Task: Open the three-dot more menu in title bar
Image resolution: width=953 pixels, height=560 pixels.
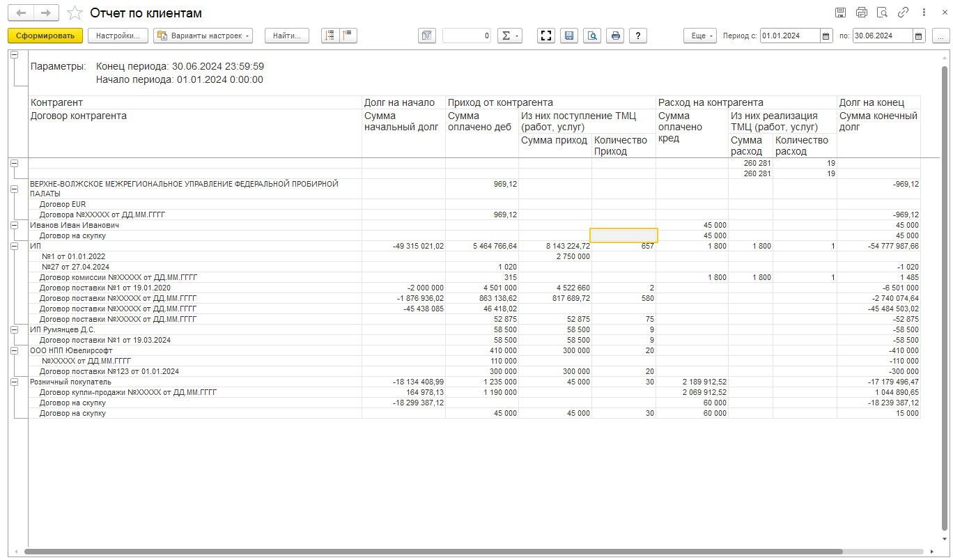Action: (x=924, y=13)
